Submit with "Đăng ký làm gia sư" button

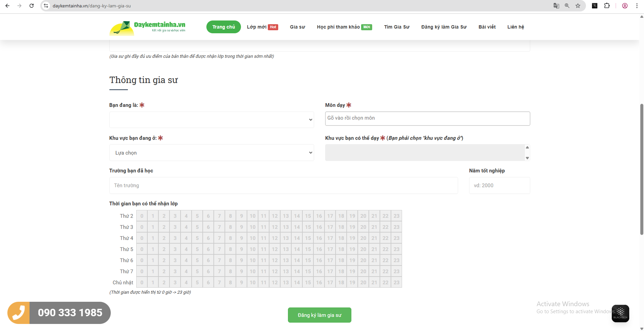click(x=319, y=315)
